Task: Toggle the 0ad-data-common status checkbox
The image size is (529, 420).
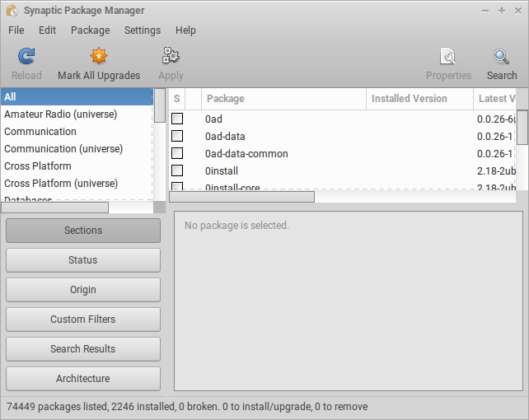Action: (x=177, y=154)
